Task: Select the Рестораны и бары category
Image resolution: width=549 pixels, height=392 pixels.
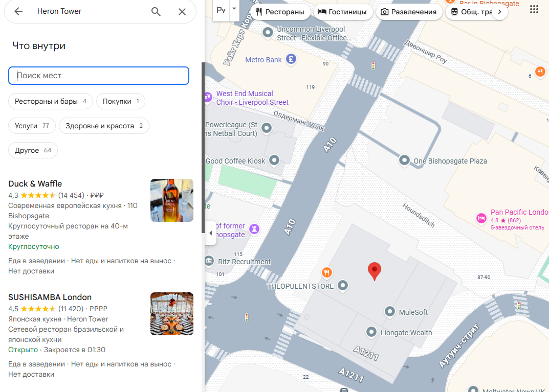Action: [51, 101]
